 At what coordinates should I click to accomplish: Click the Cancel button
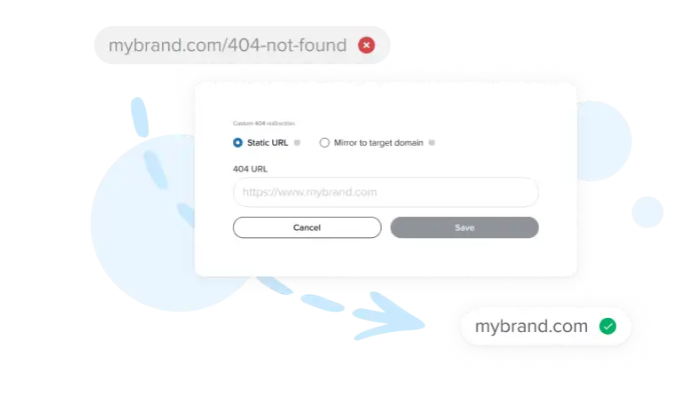pos(307,227)
